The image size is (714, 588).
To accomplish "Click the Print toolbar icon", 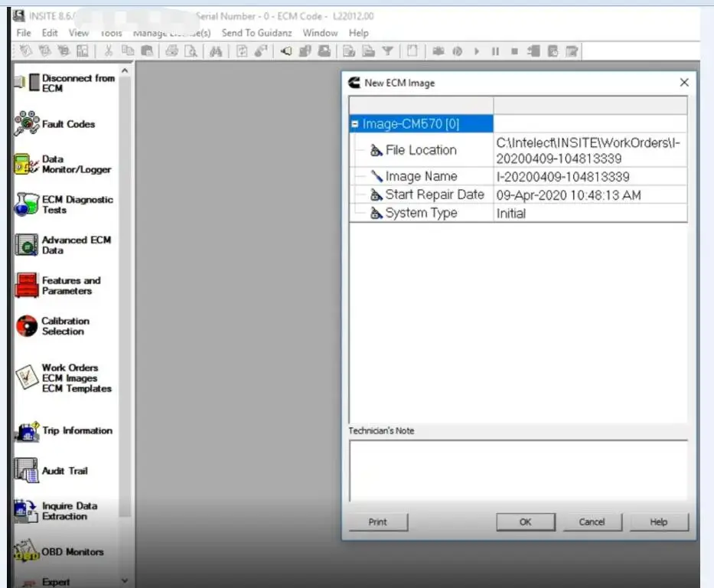I will click(171, 51).
